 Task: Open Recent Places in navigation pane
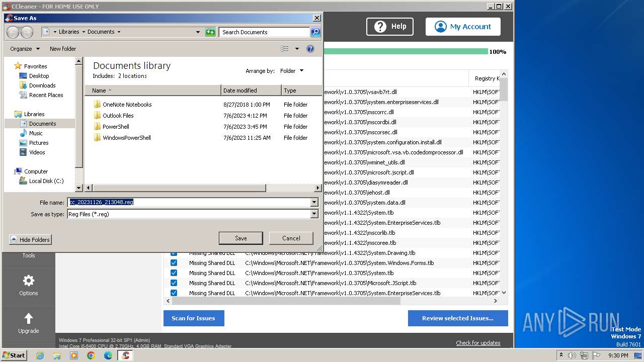click(46, 95)
